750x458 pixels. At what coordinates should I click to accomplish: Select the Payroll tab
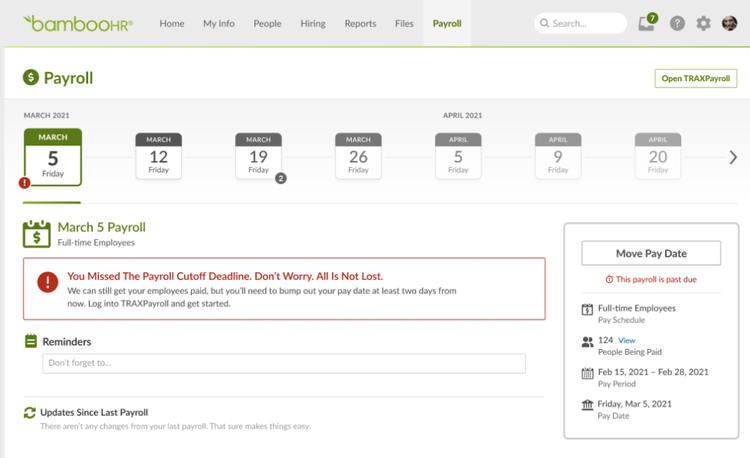point(447,23)
